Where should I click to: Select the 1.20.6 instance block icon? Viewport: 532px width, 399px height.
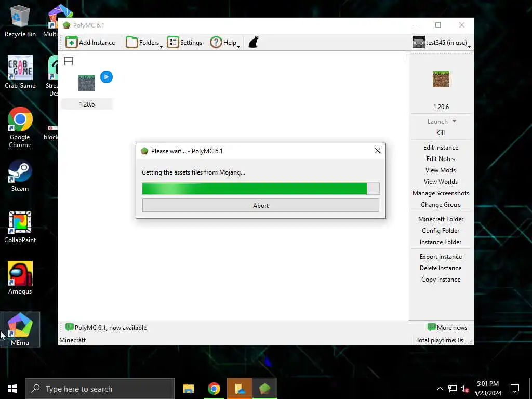tap(87, 83)
